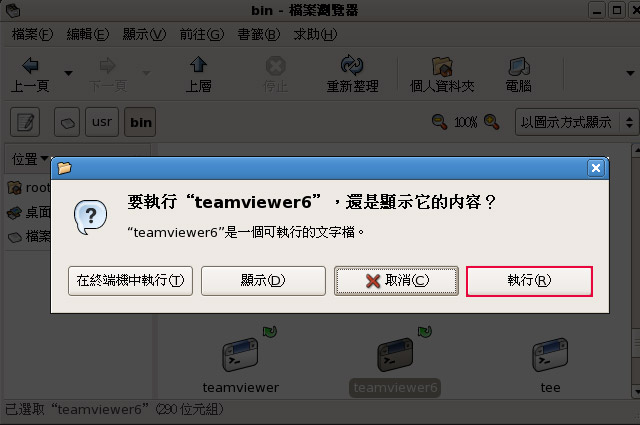Click the Back (上一頁) arrow icon
640x425 pixels.
(30, 65)
